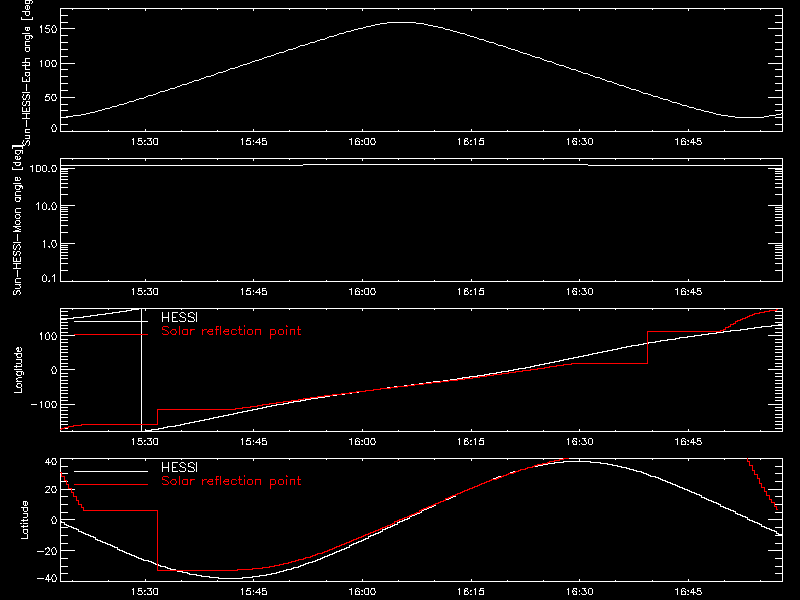Click the 15:30 time label under Earth angle plot
The height and width of the screenshot is (600, 800).
[x=145, y=142]
